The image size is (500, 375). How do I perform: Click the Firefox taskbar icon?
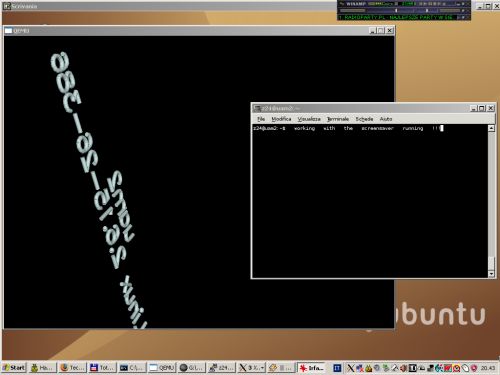[x=64, y=368]
